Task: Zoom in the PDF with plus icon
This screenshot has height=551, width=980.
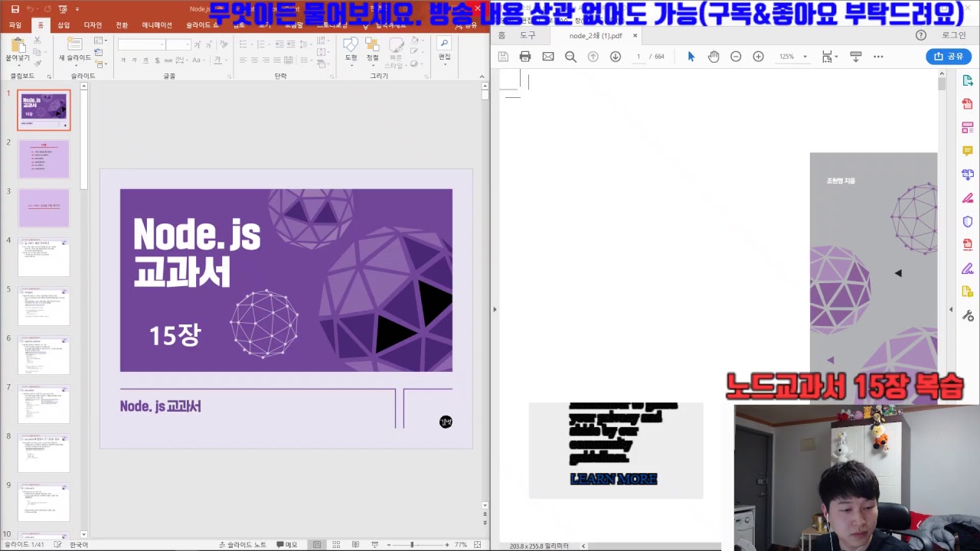Action: point(758,57)
